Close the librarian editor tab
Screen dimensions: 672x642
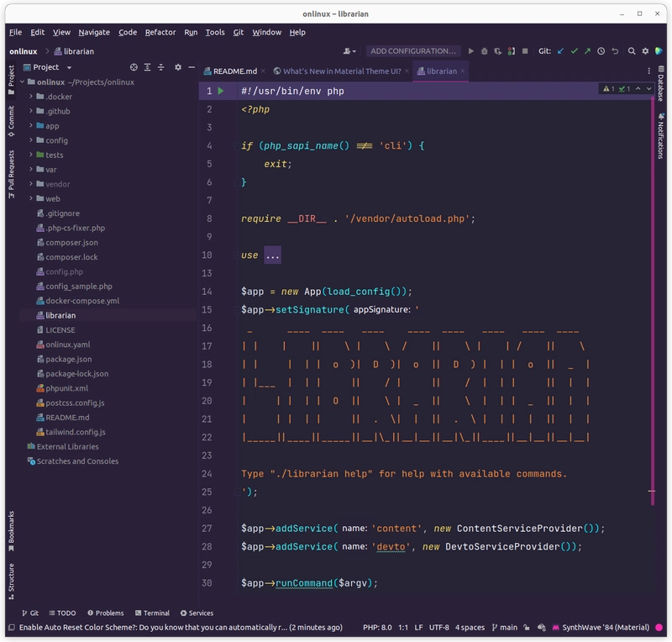click(x=463, y=71)
